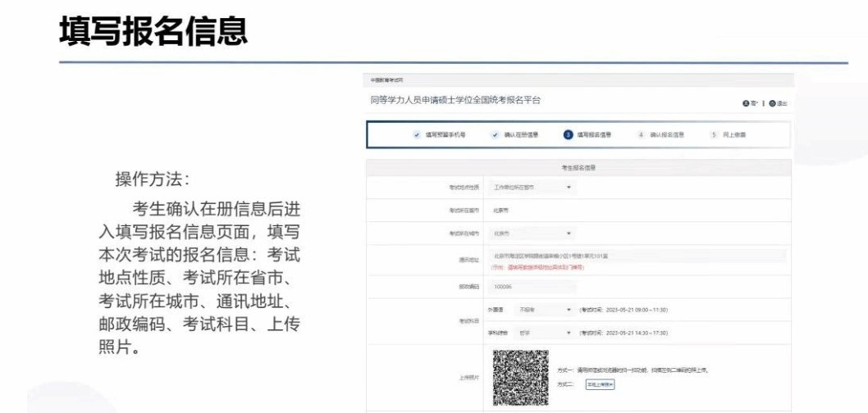
Task: Click the step 3 circle icon
Action: click(567, 134)
